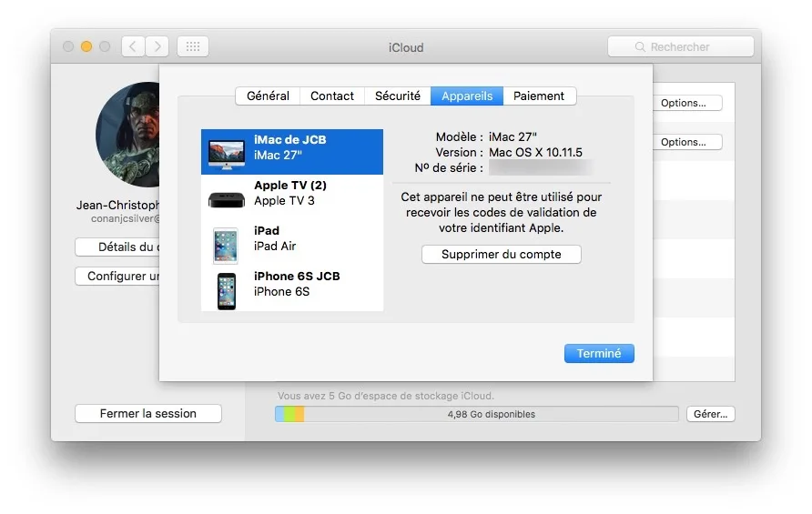The width and height of the screenshot is (812, 514).
Task: Click the Configurer button in sidebar
Action: 117,276
